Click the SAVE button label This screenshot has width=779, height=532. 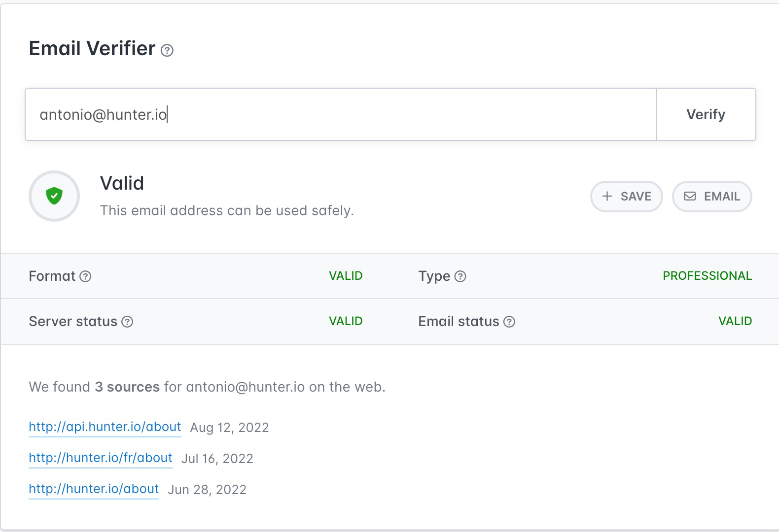pyautogui.click(x=636, y=196)
